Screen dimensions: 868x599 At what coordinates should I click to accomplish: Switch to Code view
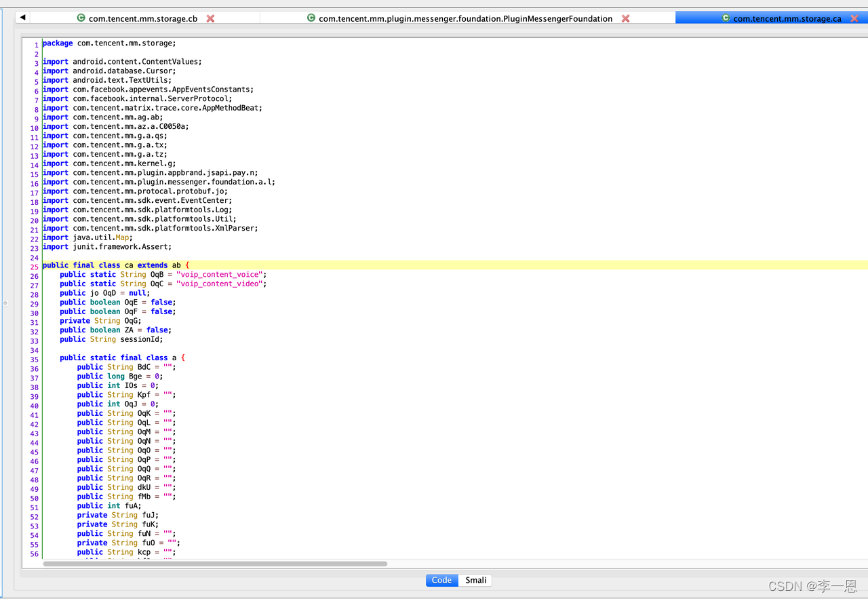pyautogui.click(x=441, y=580)
